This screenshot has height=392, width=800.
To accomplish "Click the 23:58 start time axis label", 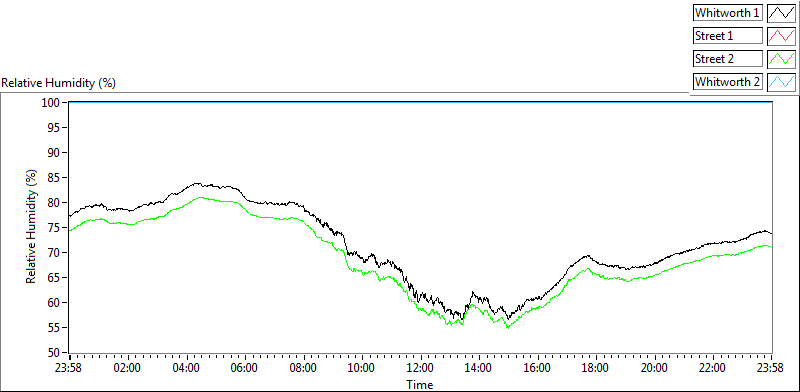I will pos(70,367).
